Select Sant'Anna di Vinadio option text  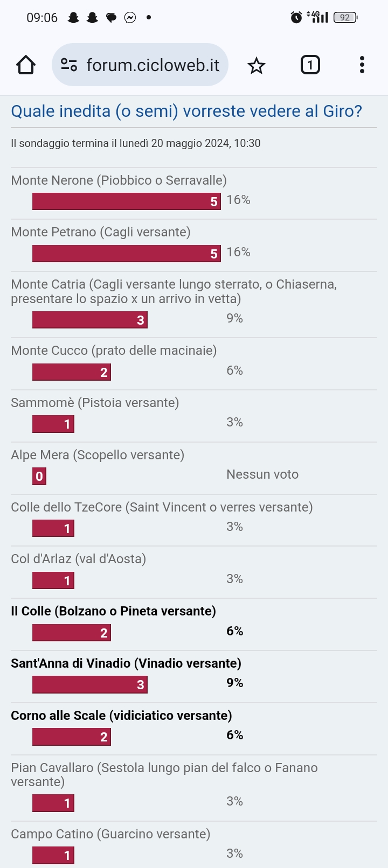point(126,663)
